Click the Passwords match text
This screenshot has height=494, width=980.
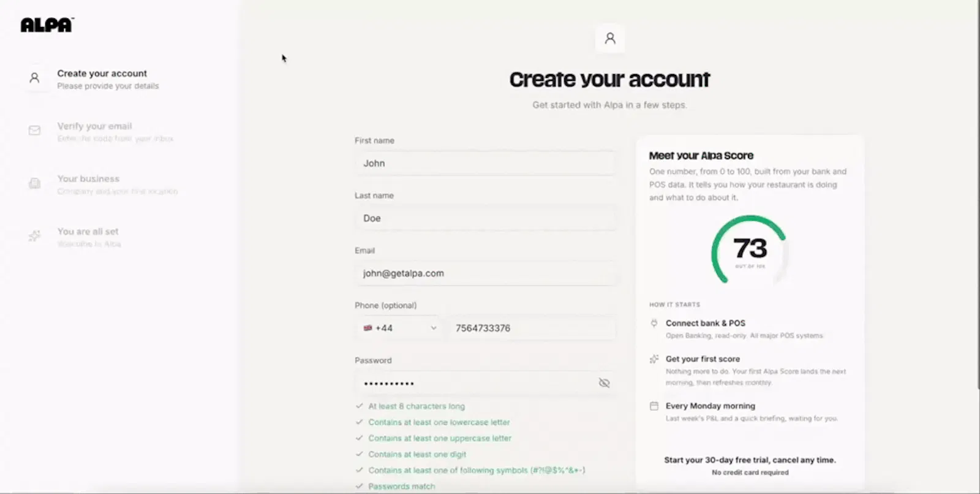pos(402,486)
